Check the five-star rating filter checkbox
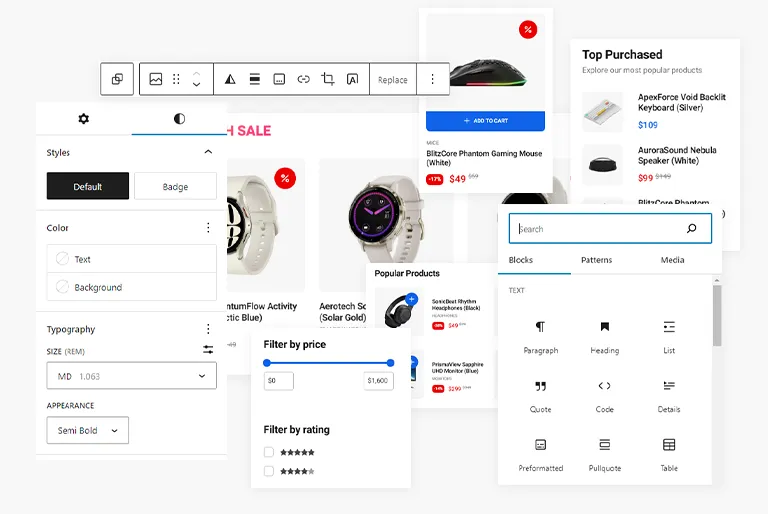 click(x=269, y=452)
